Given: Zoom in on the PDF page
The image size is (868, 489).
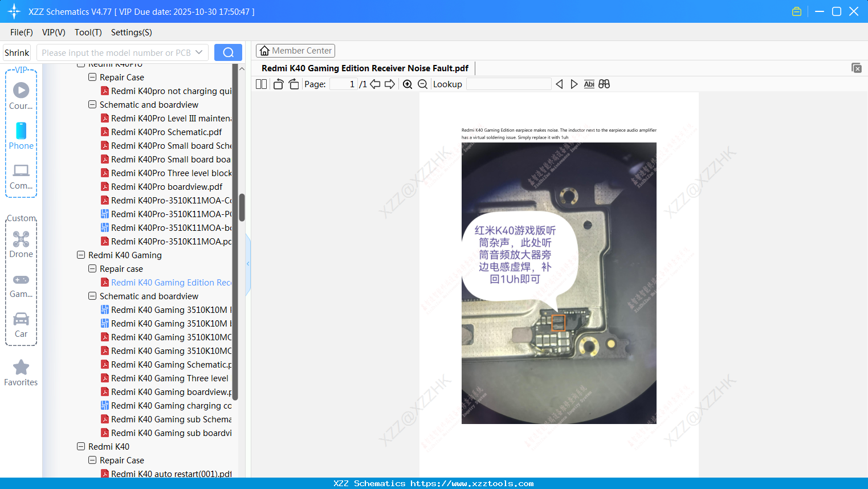Looking at the screenshot, I should tap(407, 84).
